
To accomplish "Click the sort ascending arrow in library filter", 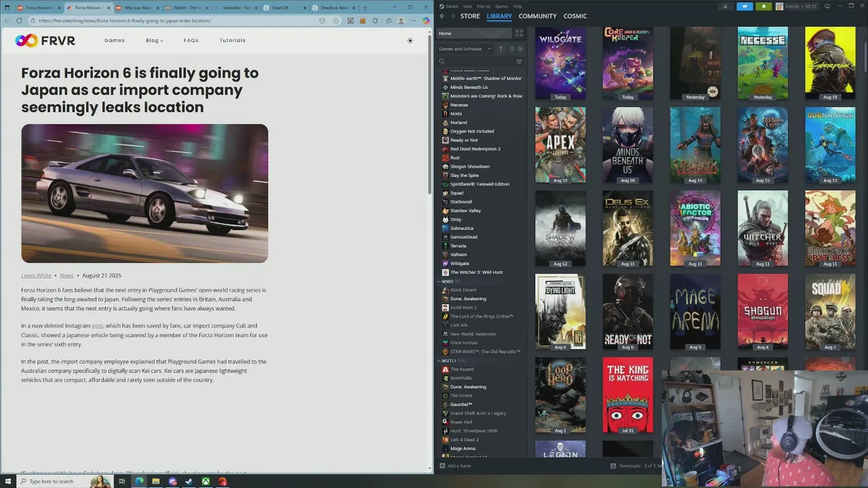I will [x=500, y=49].
